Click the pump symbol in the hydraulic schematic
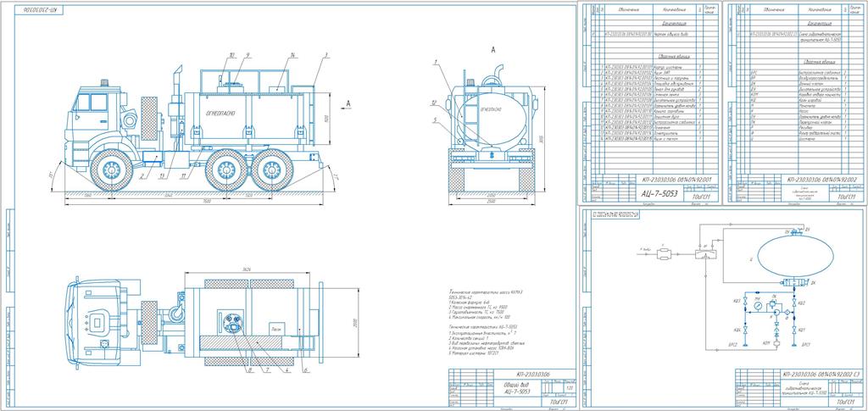Viewport: 868px width, 411px height. [x=776, y=313]
